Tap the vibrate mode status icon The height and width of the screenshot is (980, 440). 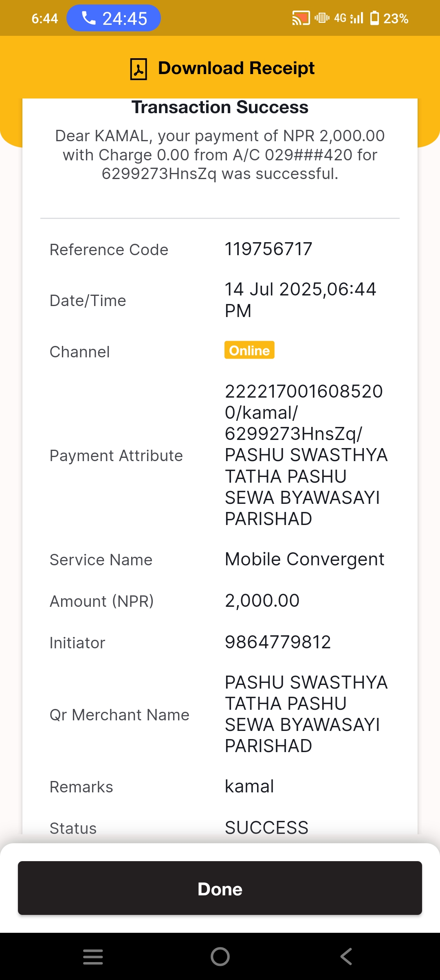[x=322, y=18]
